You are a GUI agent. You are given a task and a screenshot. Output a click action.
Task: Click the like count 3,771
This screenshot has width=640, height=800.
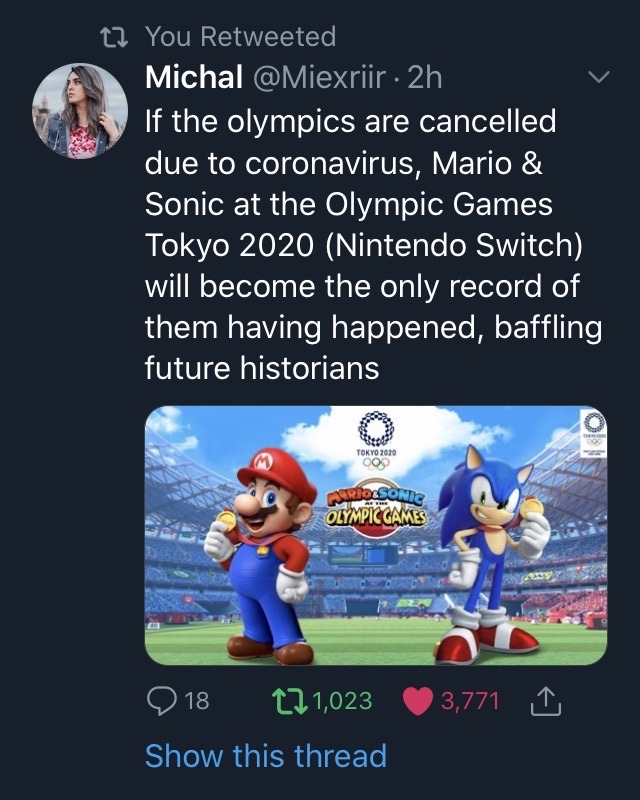(469, 701)
